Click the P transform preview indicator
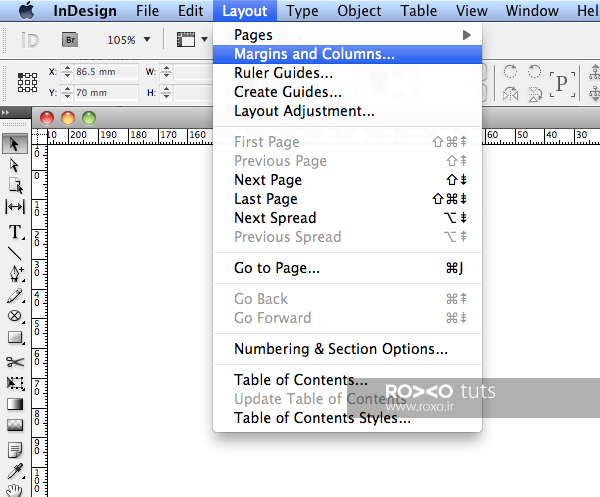Image resolution: width=600 pixels, height=497 pixels. (562, 83)
